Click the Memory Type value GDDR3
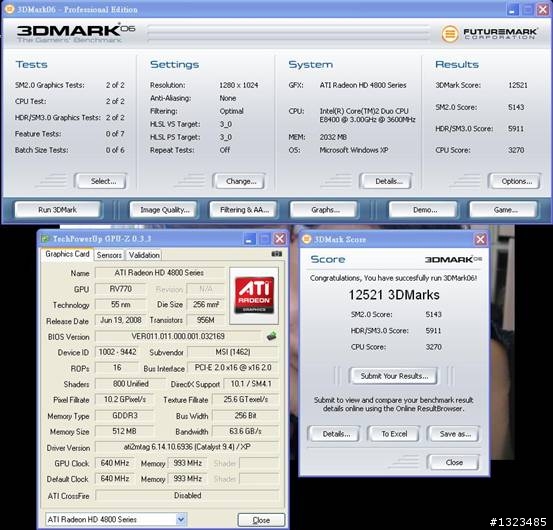This screenshot has height=530, width=553. [x=124, y=415]
